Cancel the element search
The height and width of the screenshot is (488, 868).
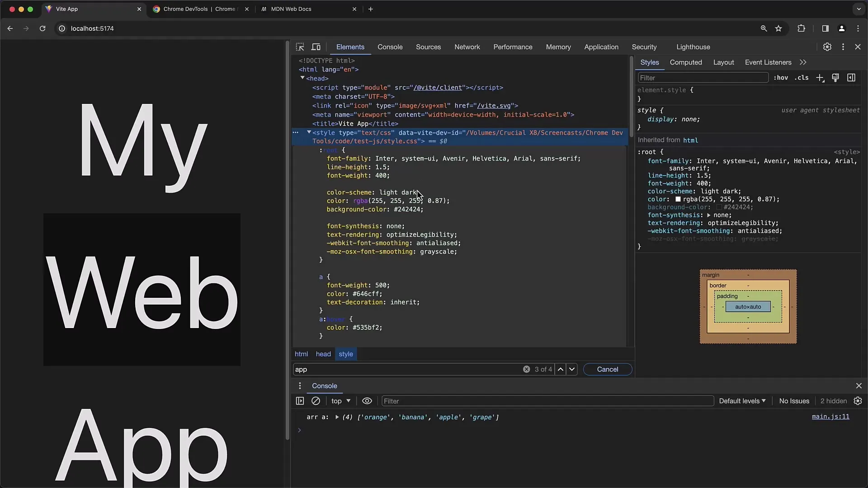[607, 369]
